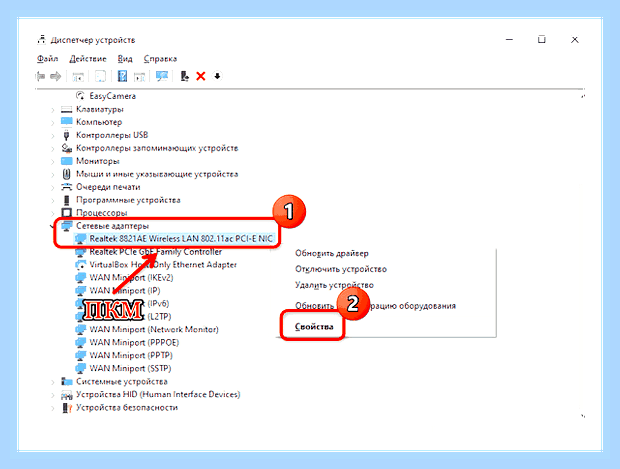Click the Update driver toolbar icon

(184, 76)
